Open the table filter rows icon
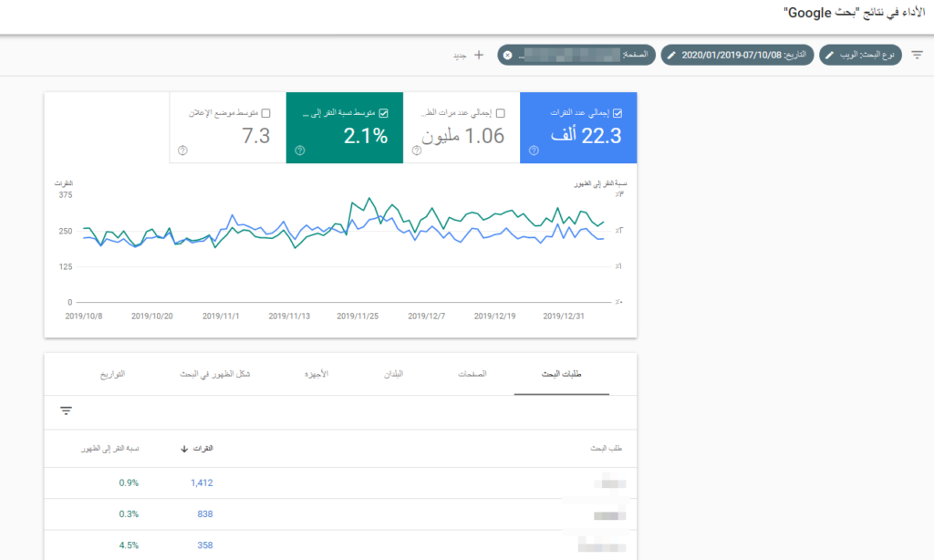934x560 pixels. point(66,411)
